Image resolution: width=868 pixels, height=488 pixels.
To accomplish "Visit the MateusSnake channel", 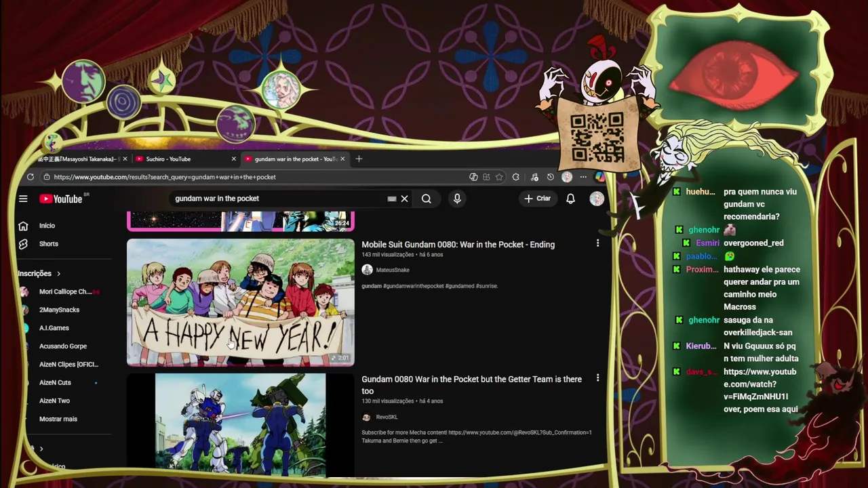I will 393,270.
